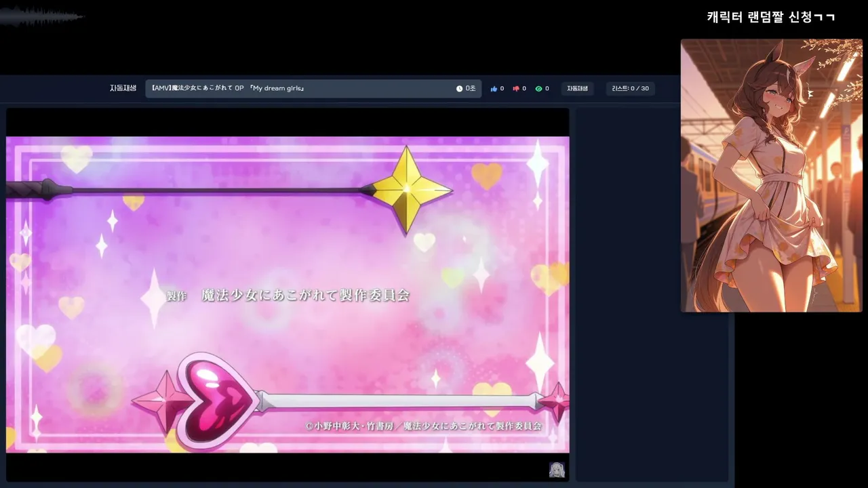The image size is (868, 488).
Task: Click the green eye view-count icon
Action: coord(538,89)
